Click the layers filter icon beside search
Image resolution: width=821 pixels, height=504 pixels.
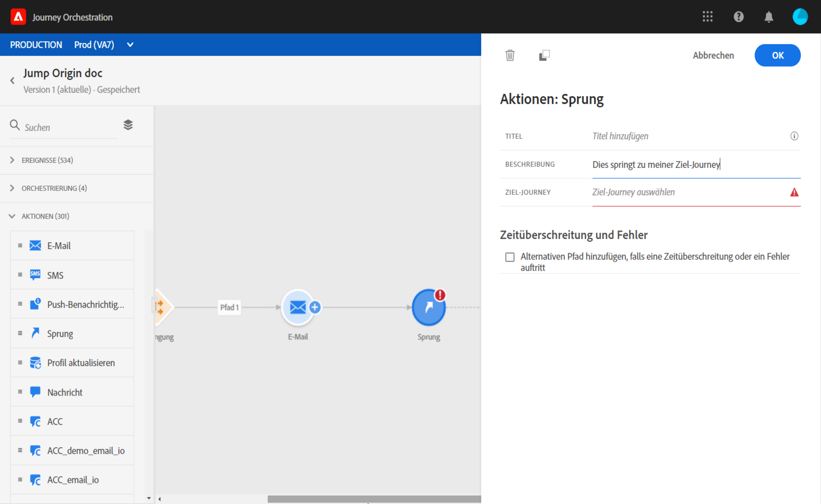pyautogui.click(x=128, y=125)
